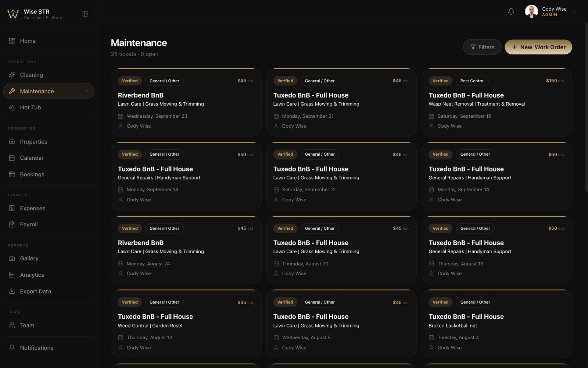Viewport: 588px width, 368px height.
Task: Click the Properties house icon
Action: 12,142
